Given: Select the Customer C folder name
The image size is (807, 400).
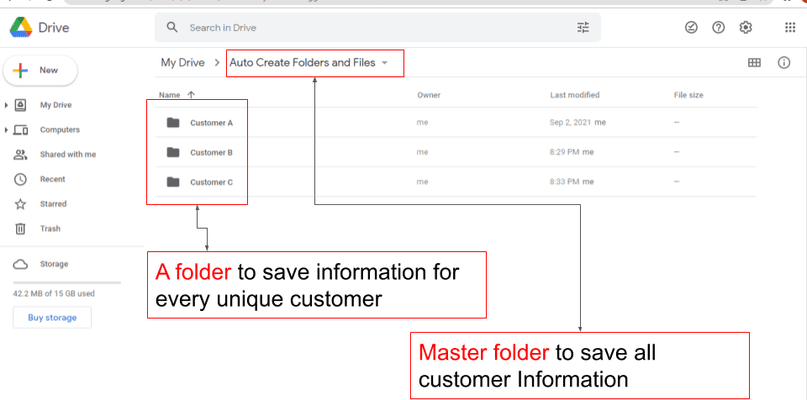Looking at the screenshot, I should [212, 182].
